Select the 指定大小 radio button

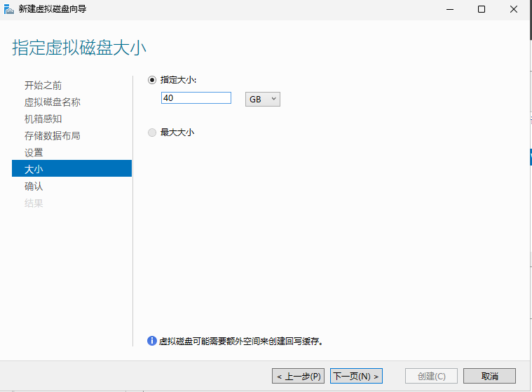click(152, 80)
